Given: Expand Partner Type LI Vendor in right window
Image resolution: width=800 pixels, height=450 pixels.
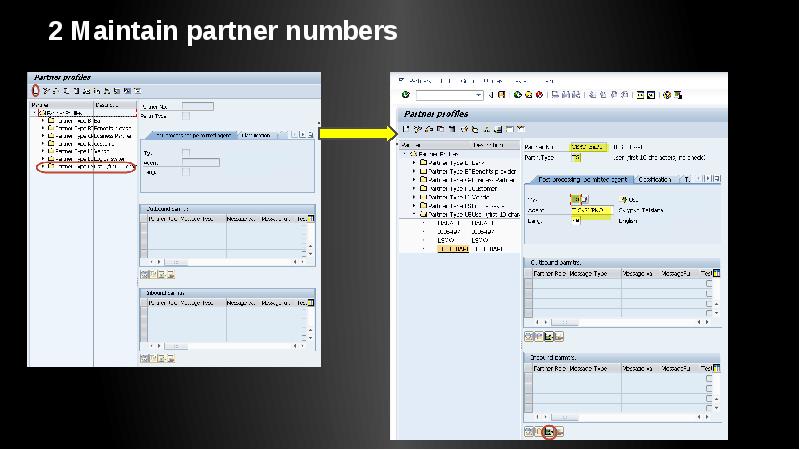Looking at the screenshot, I should point(414,197).
